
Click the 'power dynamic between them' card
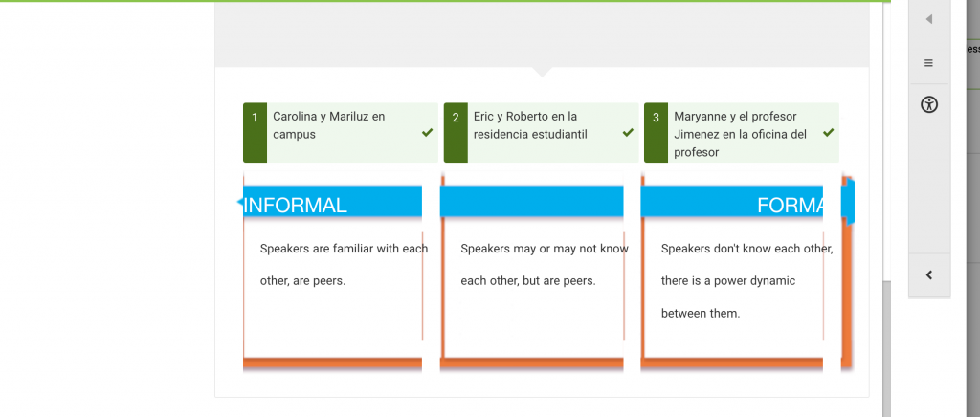coord(732,273)
